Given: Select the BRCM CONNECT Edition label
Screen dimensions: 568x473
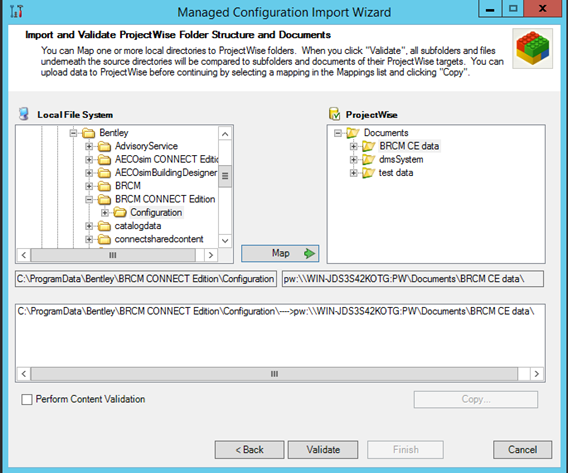Looking at the screenshot, I should click(165, 200).
